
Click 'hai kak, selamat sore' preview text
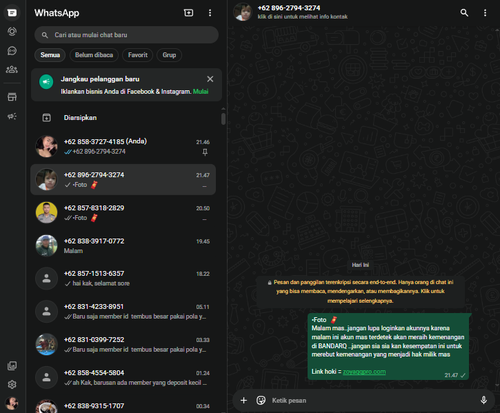(x=101, y=283)
